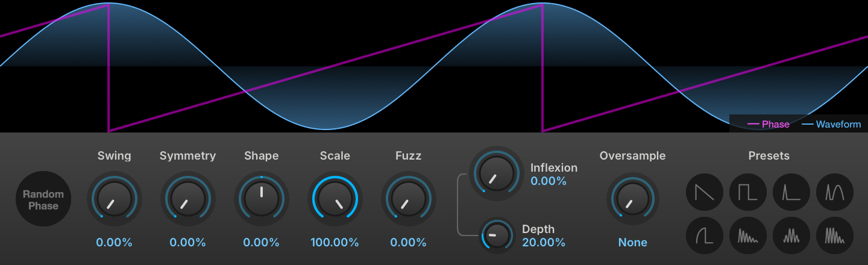The width and height of the screenshot is (868, 265).
Task: Select the square pulse preset
Action: click(x=748, y=192)
